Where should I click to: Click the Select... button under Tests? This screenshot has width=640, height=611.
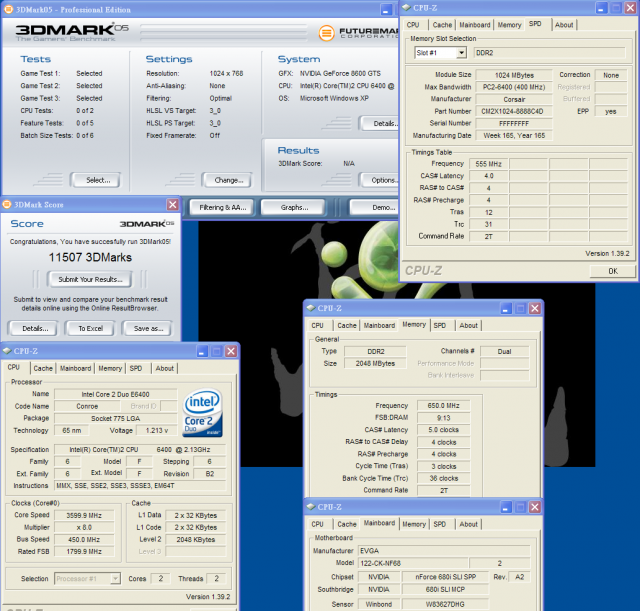point(96,180)
